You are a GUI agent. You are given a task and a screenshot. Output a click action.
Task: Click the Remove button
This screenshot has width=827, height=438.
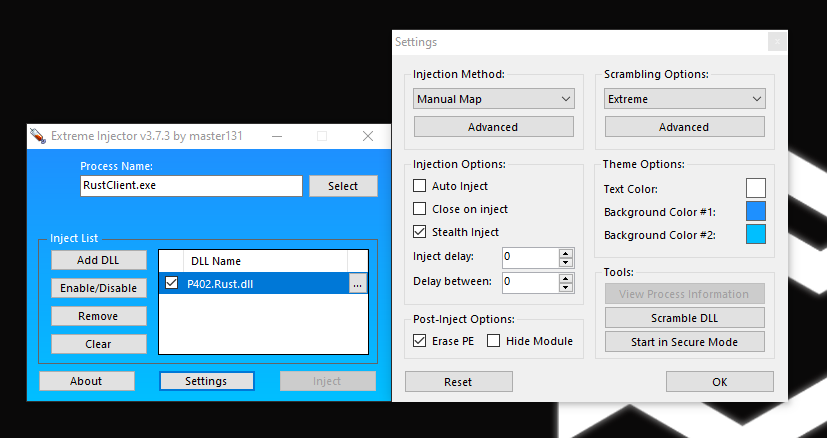(99, 316)
